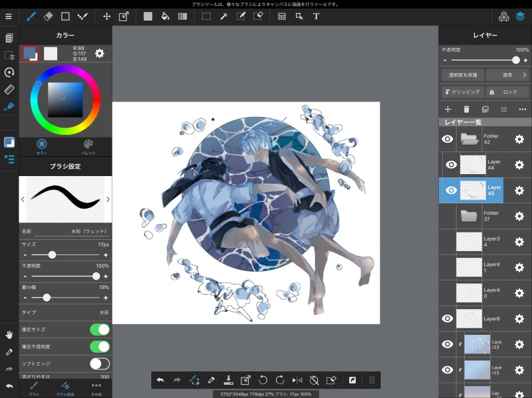Hide Layer 44 via eye icon
This screenshot has width=532, height=398.
coord(451,165)
